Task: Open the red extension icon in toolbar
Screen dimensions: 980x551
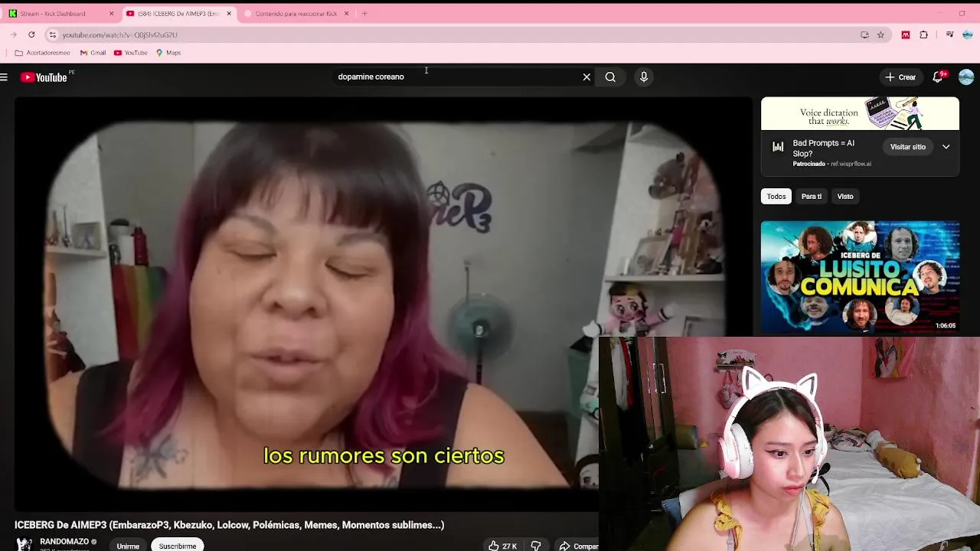Action: coord(906,34)
